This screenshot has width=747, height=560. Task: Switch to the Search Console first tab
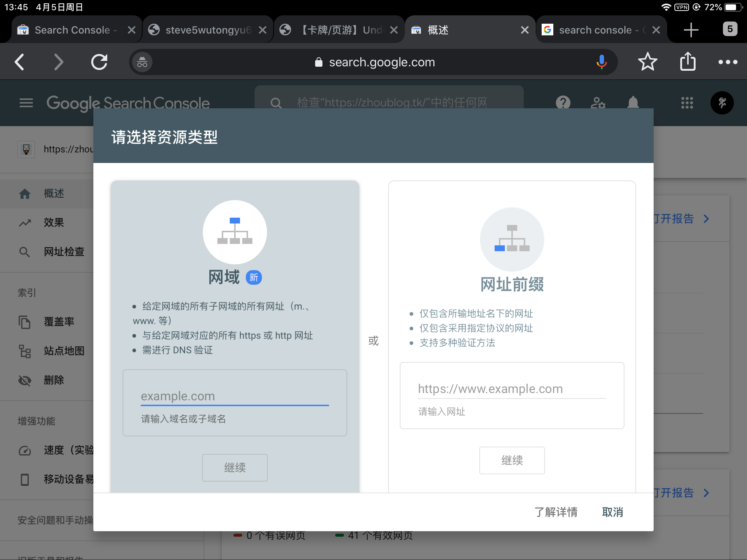pos(72,30)
